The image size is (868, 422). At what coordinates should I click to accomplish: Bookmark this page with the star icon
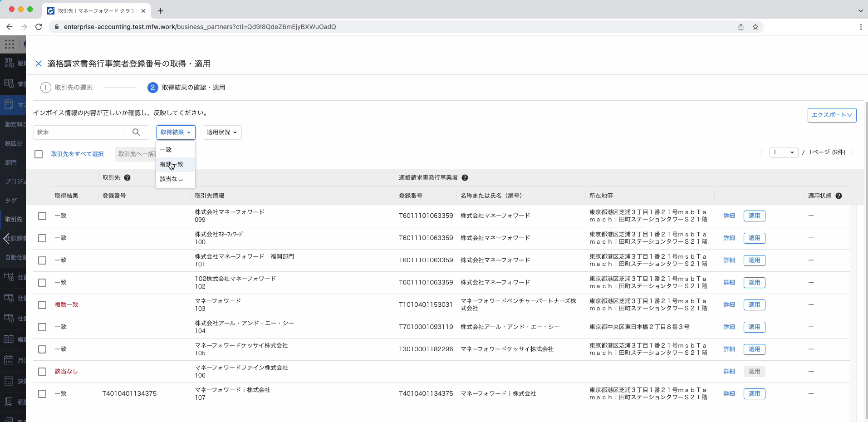pos(755,27)
